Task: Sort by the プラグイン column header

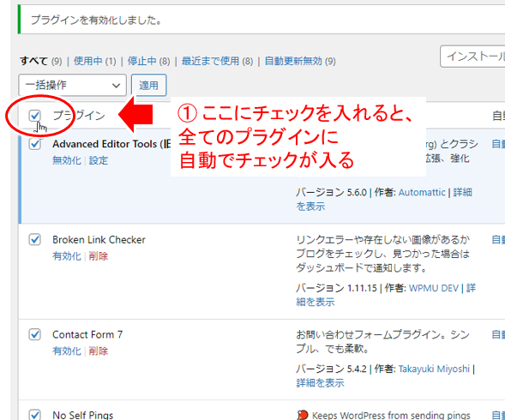Action: [79, 116]
